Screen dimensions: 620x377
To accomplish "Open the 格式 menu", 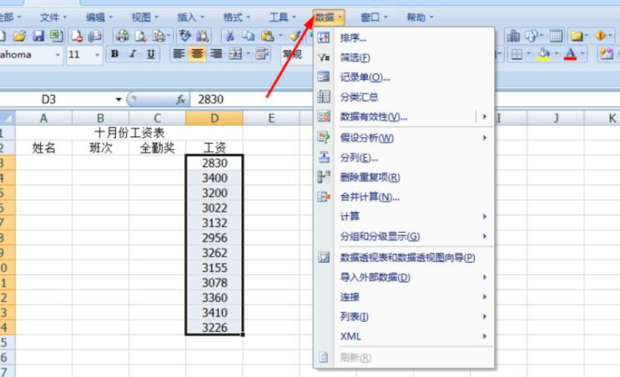I will tap(236, 17).
